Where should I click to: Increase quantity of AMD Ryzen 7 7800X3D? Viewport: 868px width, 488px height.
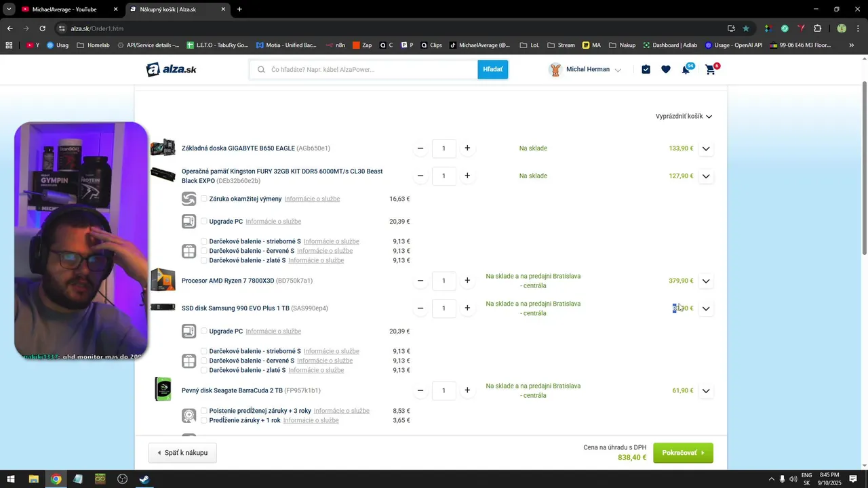(467, 281)
